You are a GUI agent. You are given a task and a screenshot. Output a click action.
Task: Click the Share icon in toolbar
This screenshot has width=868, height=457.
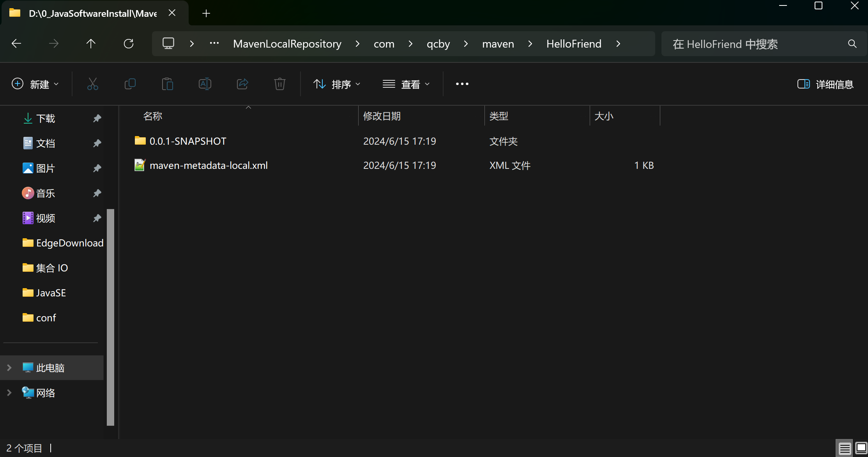tap(242, 84)
